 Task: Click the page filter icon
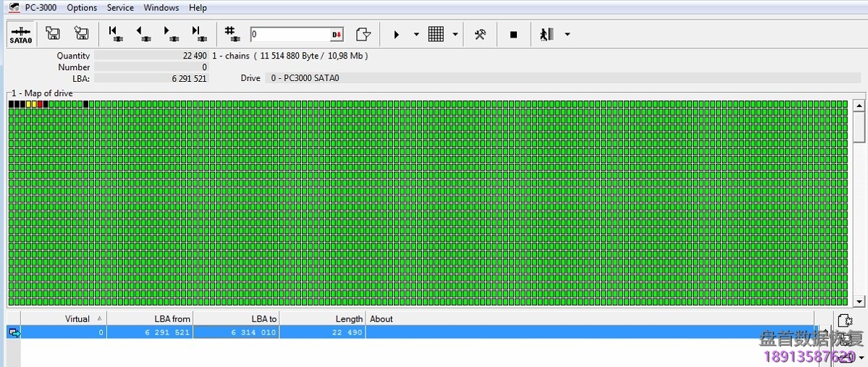(x=363, y=34)
